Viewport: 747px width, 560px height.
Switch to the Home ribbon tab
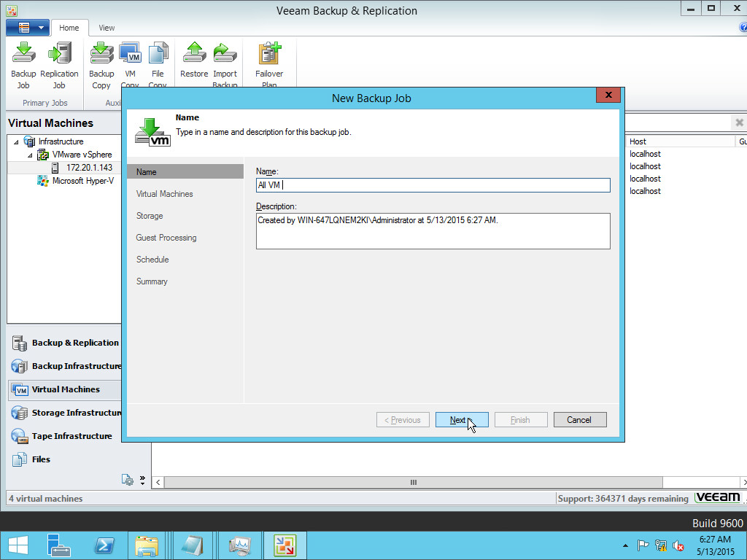[x=69, y=28]
